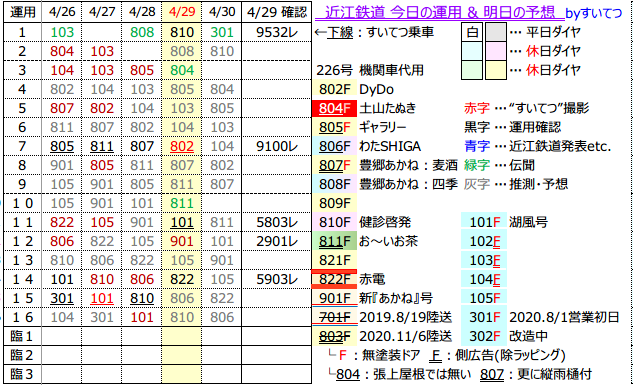
Task: Click the gray swatch beside 白
Action: 495,32
